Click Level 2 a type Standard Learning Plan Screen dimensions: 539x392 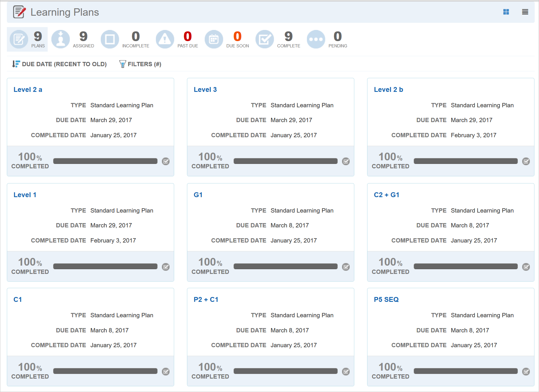122,105
